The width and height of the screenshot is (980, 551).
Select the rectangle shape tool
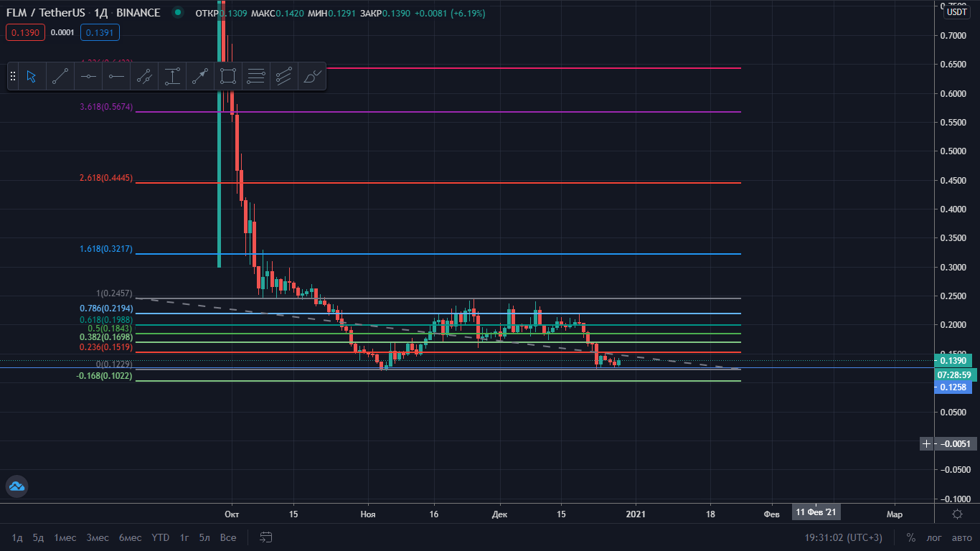[x=228, y=76]
